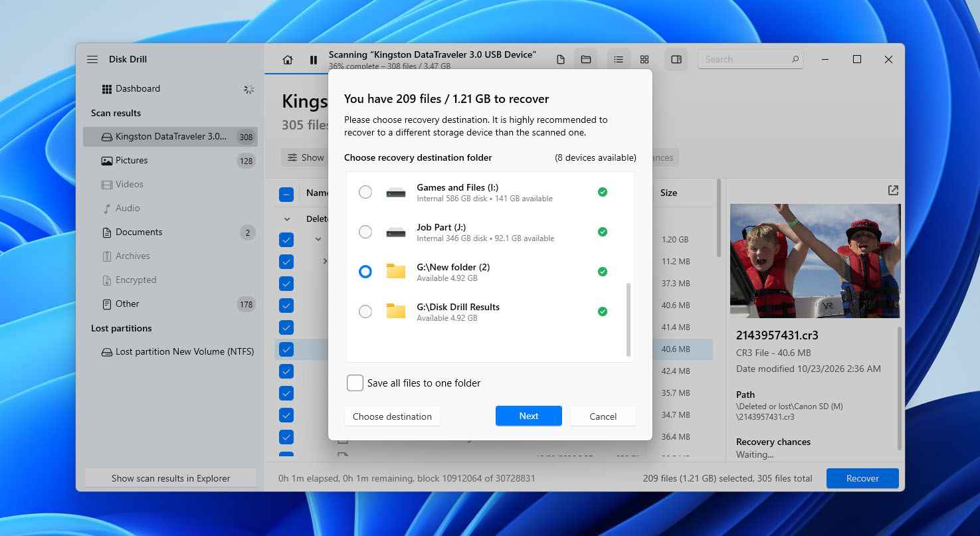Viewport: 980px width, 536px height.
Task: Enable Save all files to one folder
Action: [355, 383]
